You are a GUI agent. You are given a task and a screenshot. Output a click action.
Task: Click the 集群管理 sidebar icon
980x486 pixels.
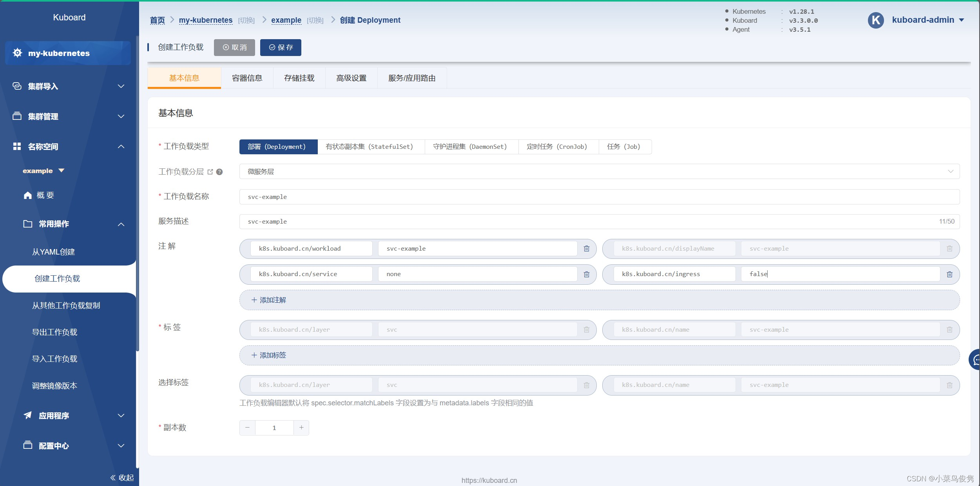tap(17, 116)
